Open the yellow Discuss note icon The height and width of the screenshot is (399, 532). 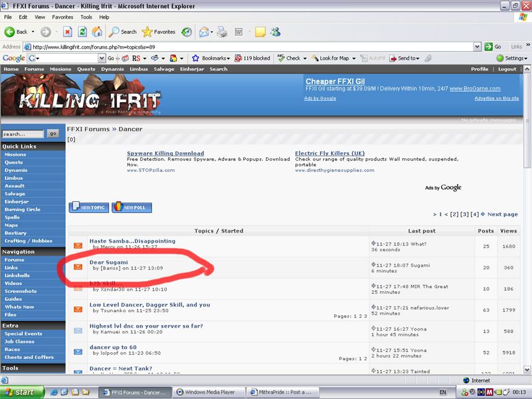260,32
